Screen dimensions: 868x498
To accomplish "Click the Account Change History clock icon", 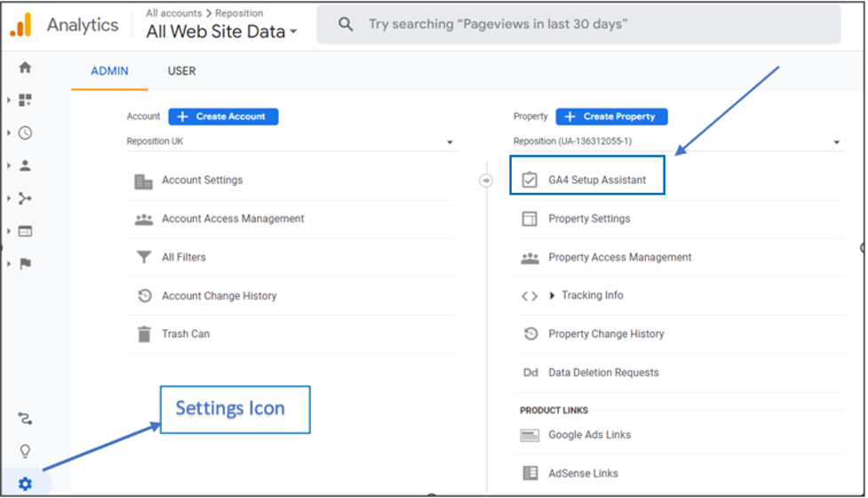I will pyautogui.click(x=145, y=296).
